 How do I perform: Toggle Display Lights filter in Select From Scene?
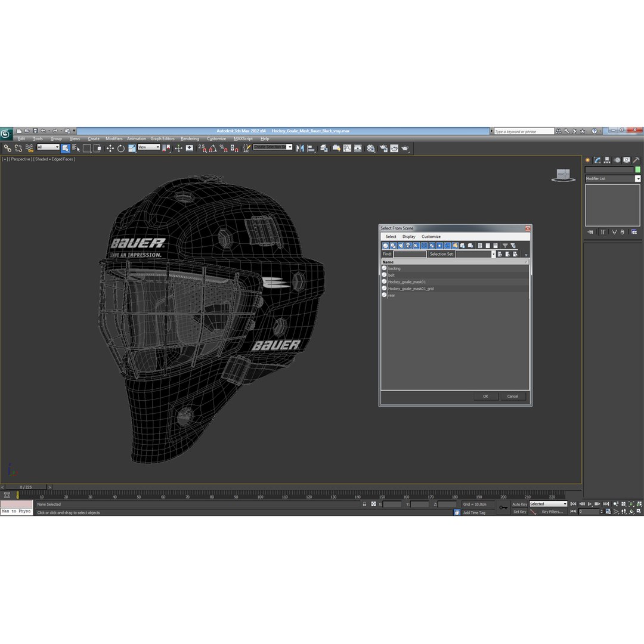pos(401,246)
